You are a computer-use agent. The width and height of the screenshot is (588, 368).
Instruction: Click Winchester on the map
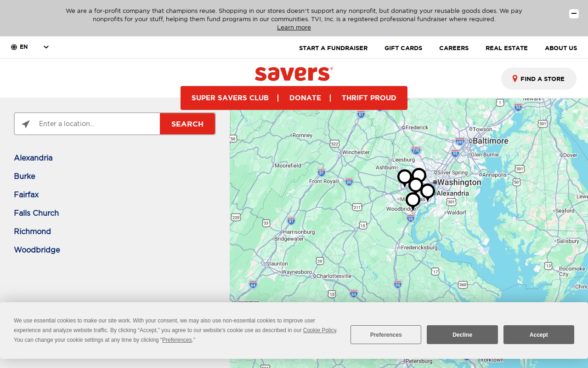pos(356,152)
